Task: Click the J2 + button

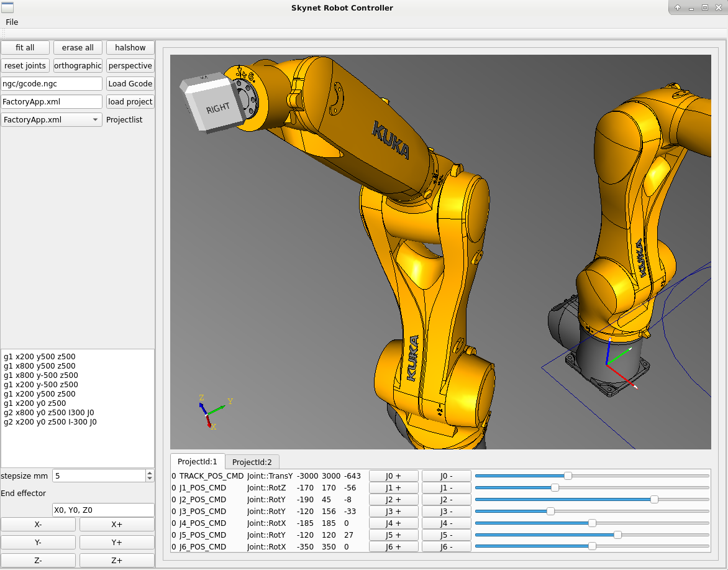Action: click(x=394, y=499)
